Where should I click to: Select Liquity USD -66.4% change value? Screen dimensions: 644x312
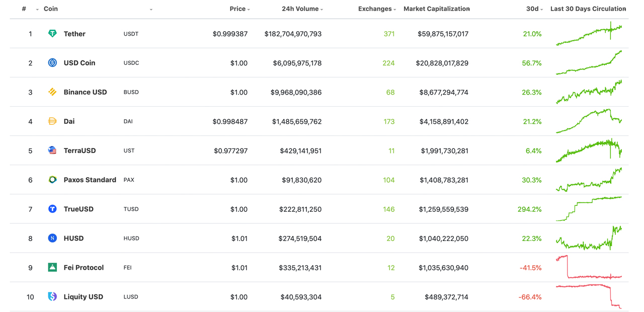[x=530, y=296]
